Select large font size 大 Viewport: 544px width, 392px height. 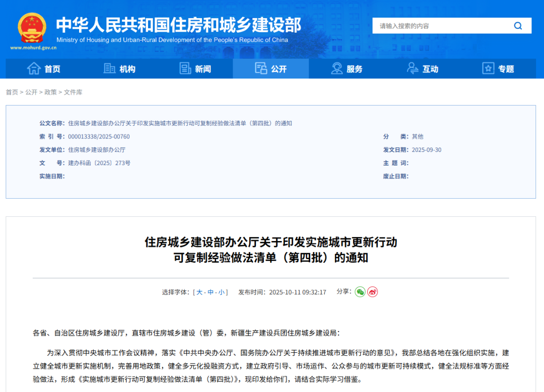pyautogui.click(x=199, y=292)
